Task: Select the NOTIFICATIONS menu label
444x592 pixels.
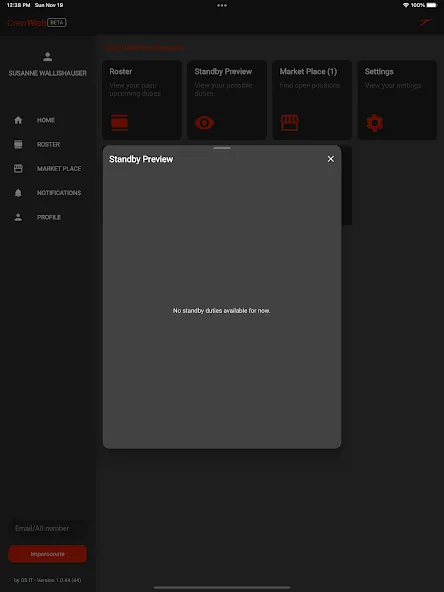Action: click(x=59, y=193)
